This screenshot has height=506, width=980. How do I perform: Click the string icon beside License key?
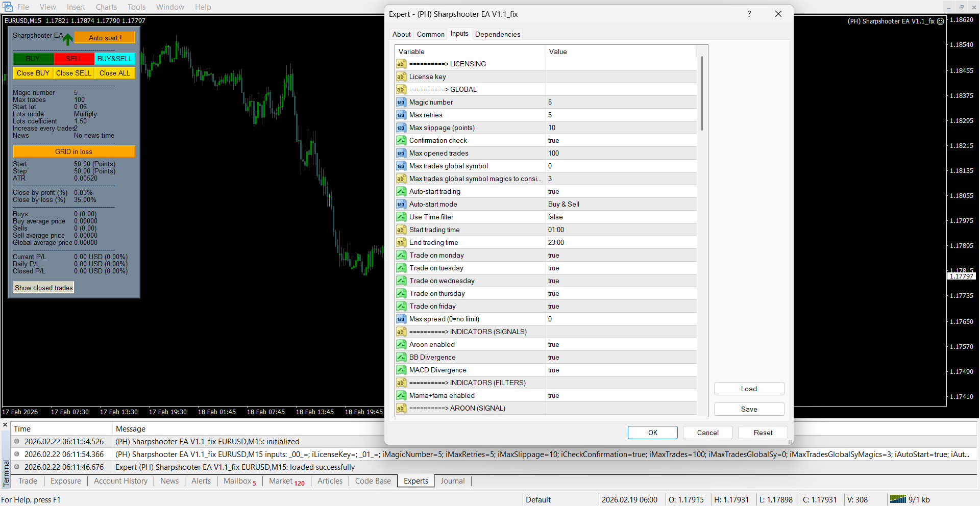click(401, 77)
